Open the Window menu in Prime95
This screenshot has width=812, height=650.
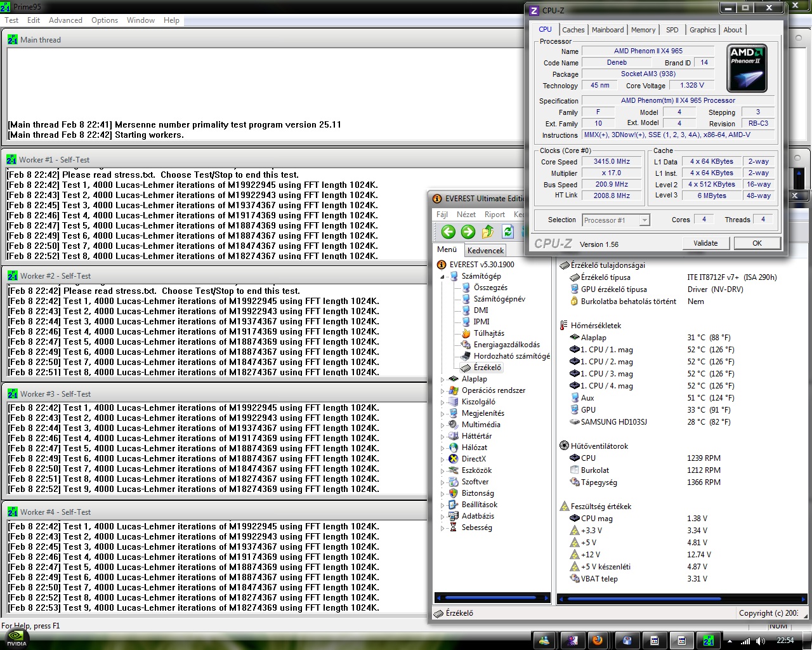click(x=140, y=20)
